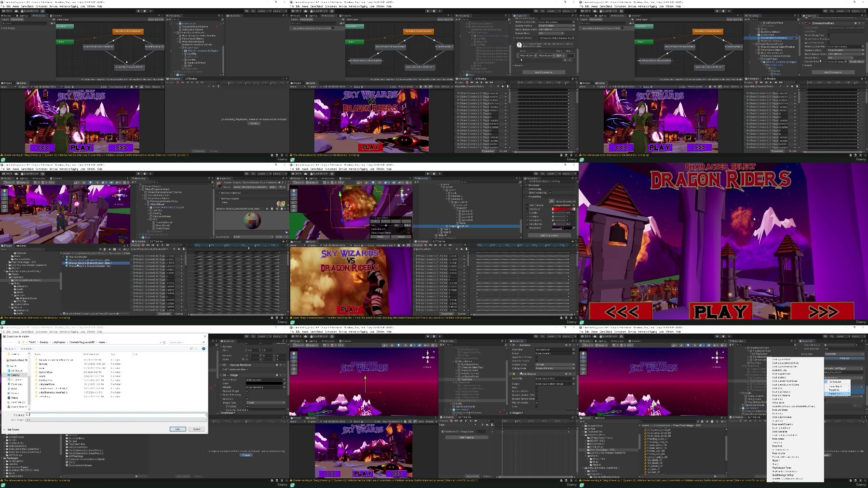Open the red MainColor gradient swatch
This screenshot has width=868, height=488.
(563, 209)
